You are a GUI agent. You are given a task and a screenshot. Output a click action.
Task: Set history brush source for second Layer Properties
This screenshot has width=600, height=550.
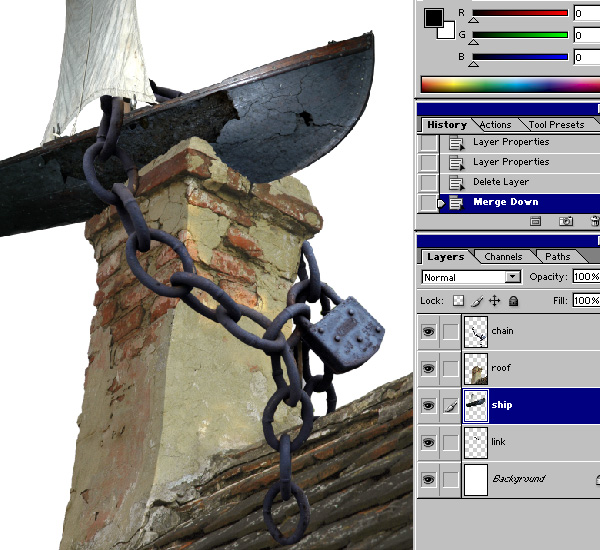click(428, 163)
